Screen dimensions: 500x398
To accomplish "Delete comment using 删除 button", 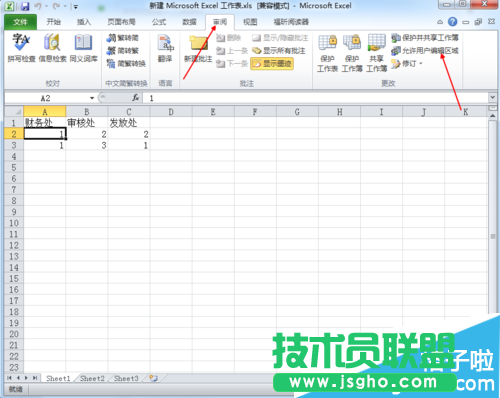I will tap(229, 38).
